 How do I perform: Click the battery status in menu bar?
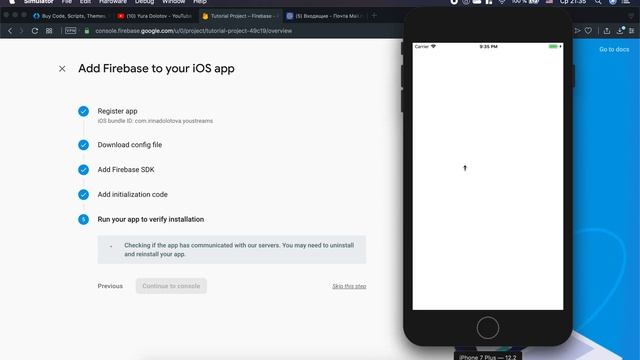click(525, 2)
